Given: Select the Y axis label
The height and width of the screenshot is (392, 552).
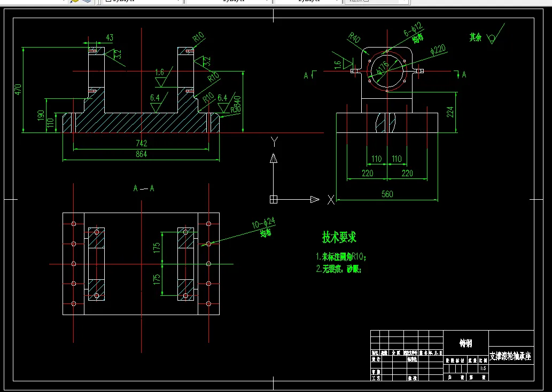Looking at the screenshot, I should pos(274,142).
